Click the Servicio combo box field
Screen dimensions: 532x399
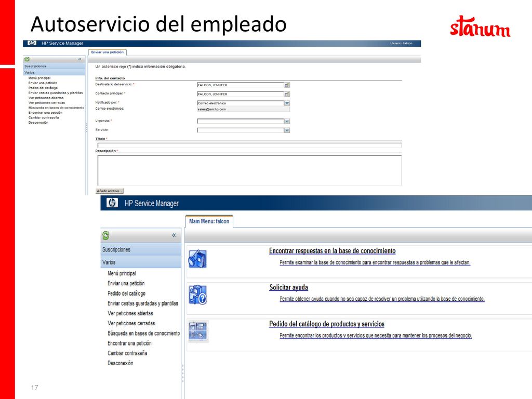point(241,130)
